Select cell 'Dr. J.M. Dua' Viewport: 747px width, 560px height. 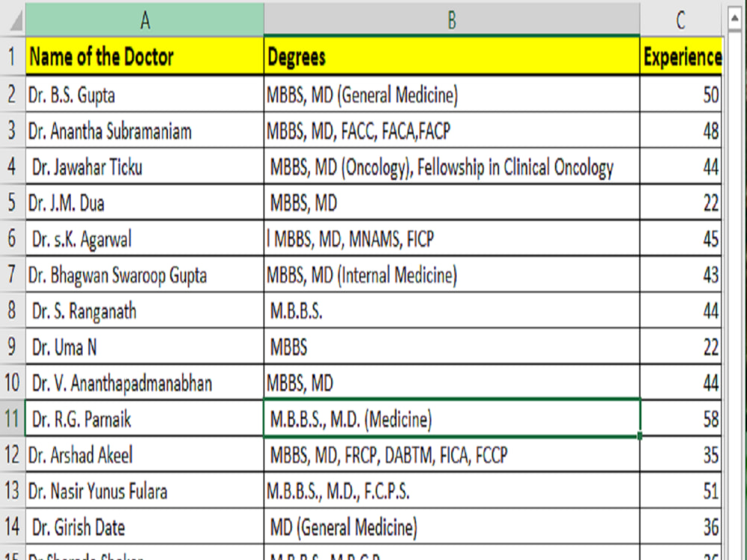[145, 202]
